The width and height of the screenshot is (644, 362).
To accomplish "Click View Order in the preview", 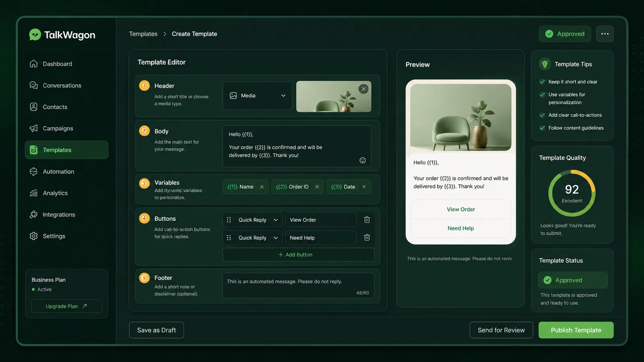I will coord(461,209).
